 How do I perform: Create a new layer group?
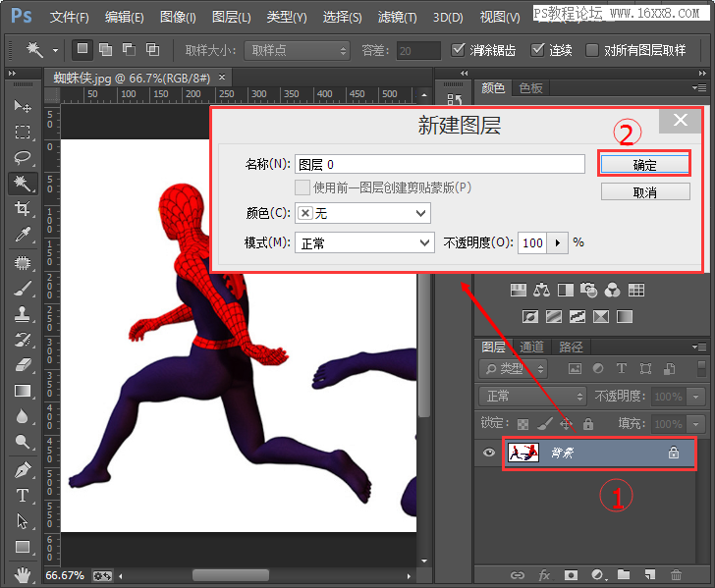click(x=624, y=575)
